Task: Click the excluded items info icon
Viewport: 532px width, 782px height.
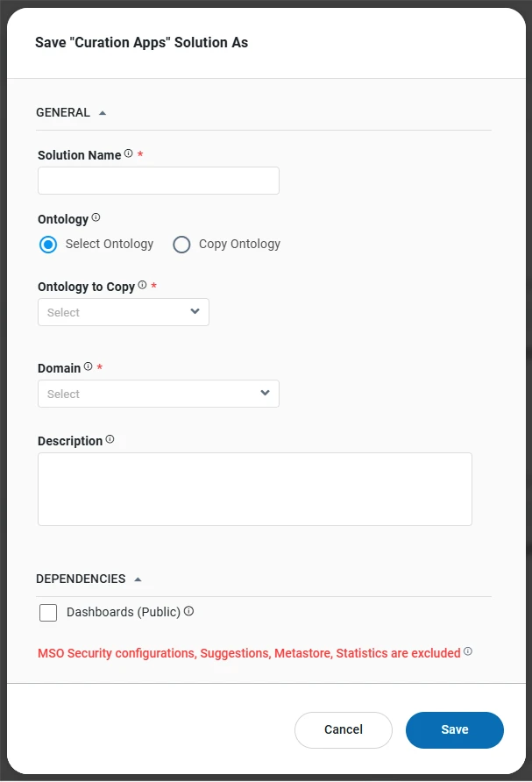Action: coord(468,651)
